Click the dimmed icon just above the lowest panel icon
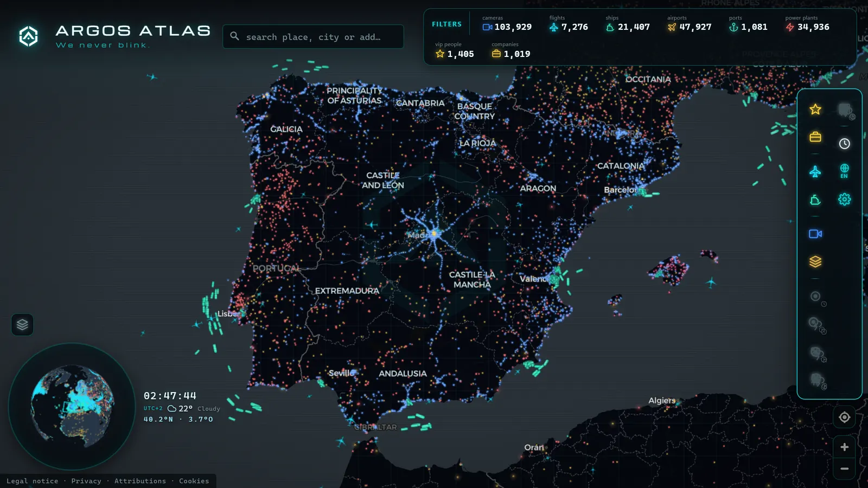The width and height of the screenshot is (868, 488). 818,354
